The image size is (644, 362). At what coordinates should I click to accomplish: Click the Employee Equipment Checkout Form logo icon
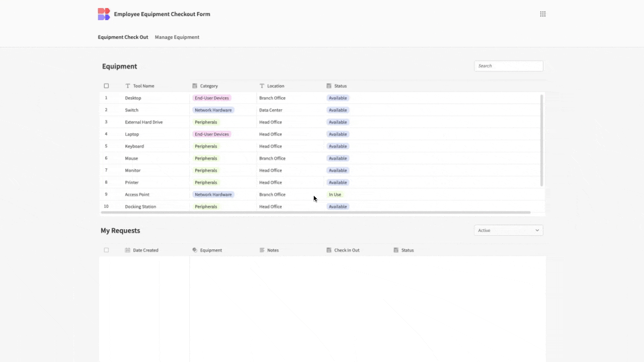[x=103, y=14]
